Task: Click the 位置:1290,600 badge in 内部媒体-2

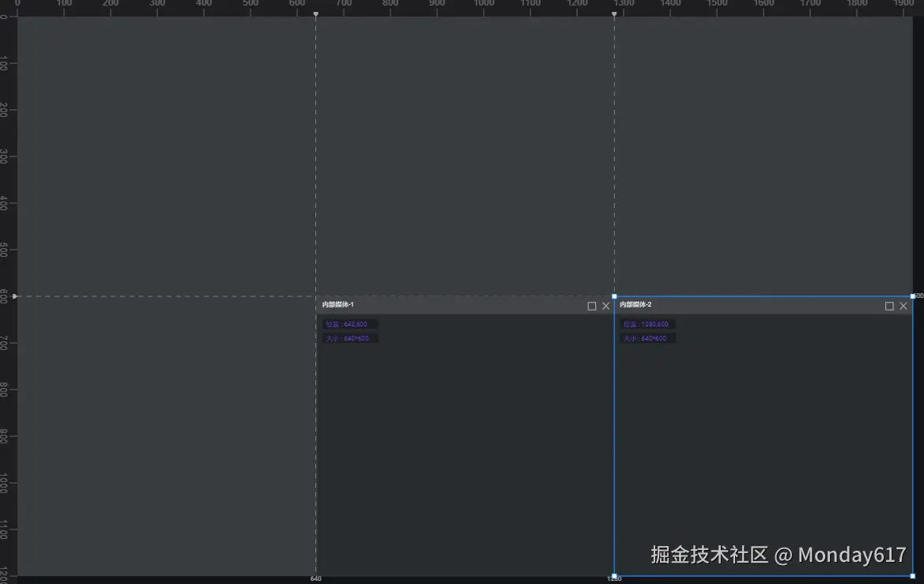Action: [648, 324]
